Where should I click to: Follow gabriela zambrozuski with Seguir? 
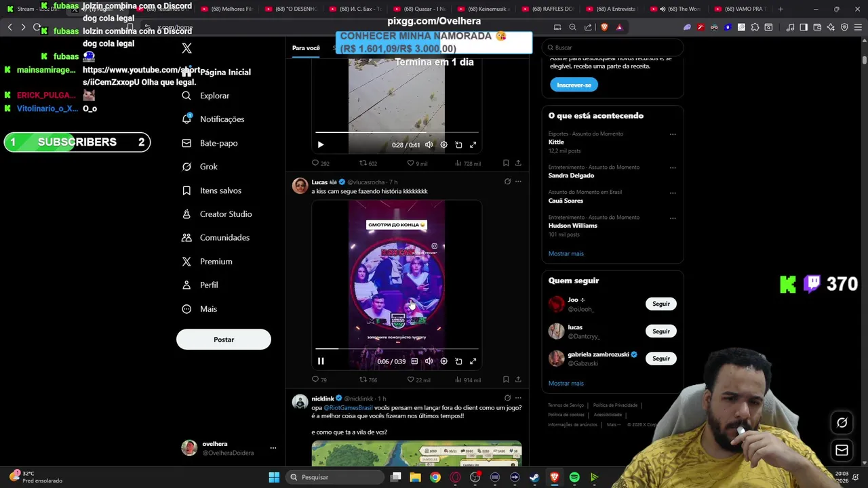point(661,359)
